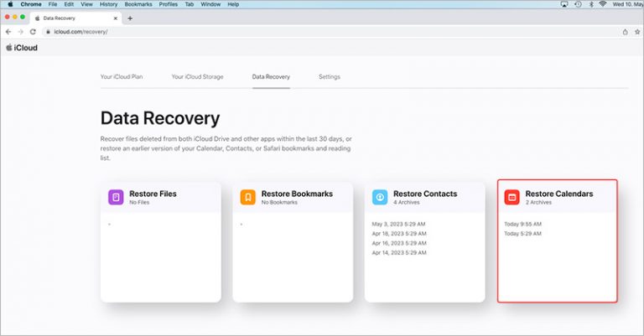Click the blue Restore Contacts icon

coord(380,197)
